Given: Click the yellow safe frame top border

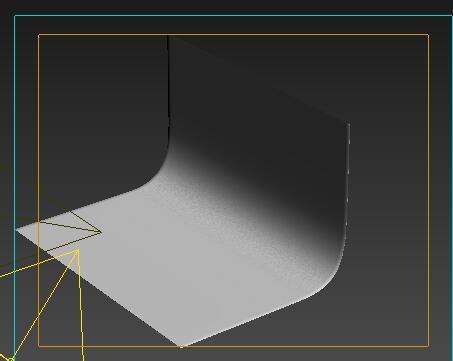Looking at the screenshot, I should (233, 34).
